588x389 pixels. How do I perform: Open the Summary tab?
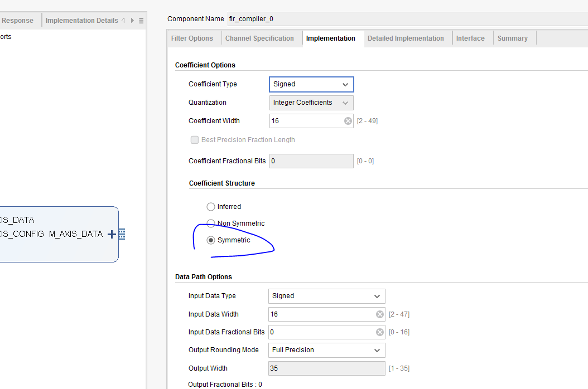tap(513, 38)
